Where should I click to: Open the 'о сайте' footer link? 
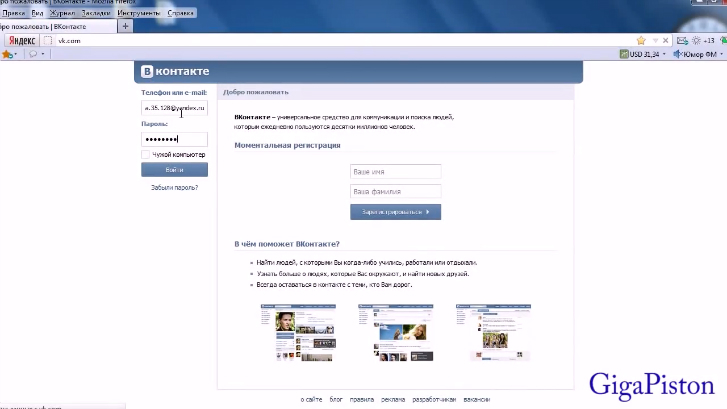coord(311,399)
